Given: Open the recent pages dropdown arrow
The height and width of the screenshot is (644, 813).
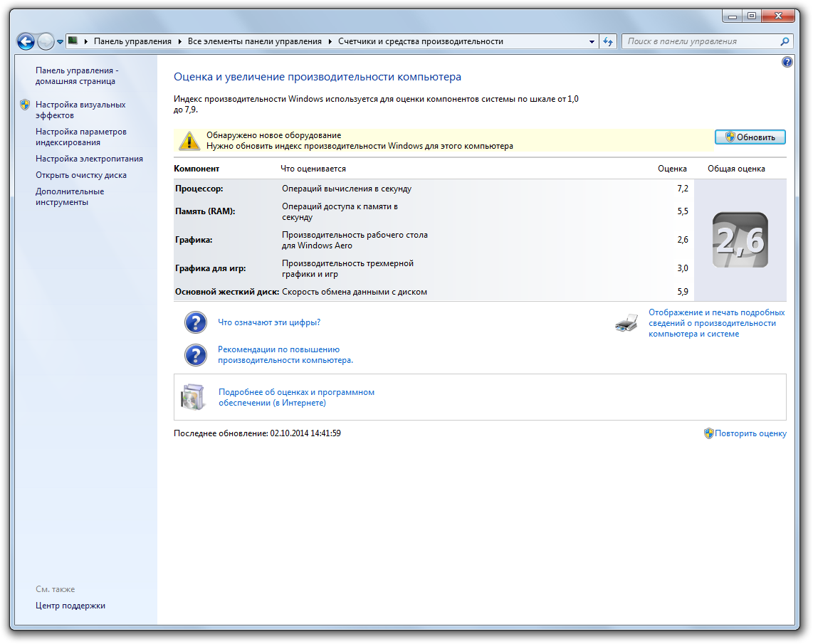Looking at the screenshot, I should point(61,42).
